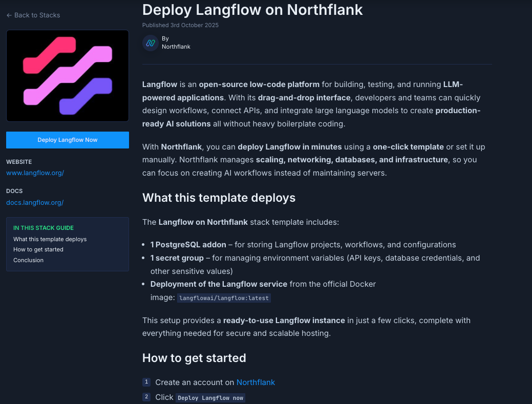This screenshot has width=532, height=404.
Task: Follow the Northflank link in step one
Action: point(256,382)
